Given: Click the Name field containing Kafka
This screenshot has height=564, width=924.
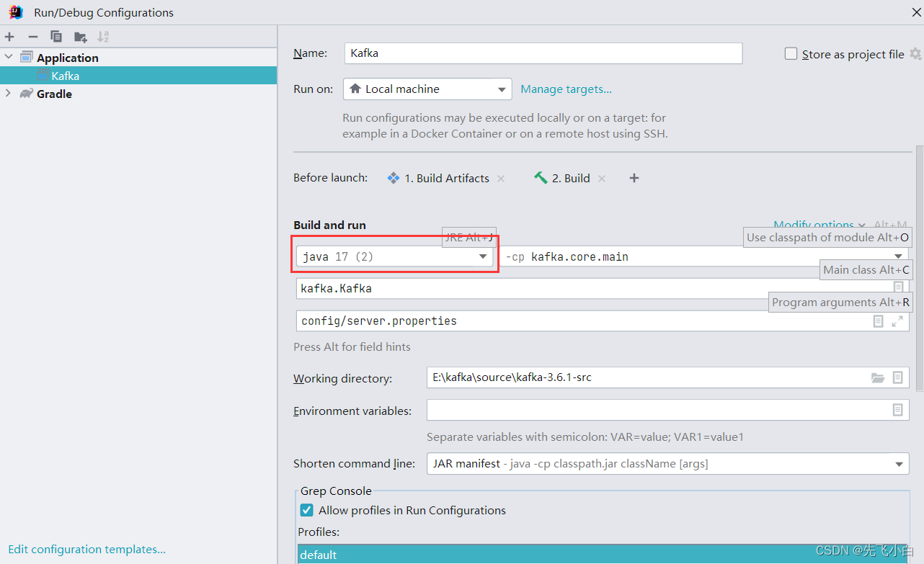Looking at the screenshot, I should [543, 53].
